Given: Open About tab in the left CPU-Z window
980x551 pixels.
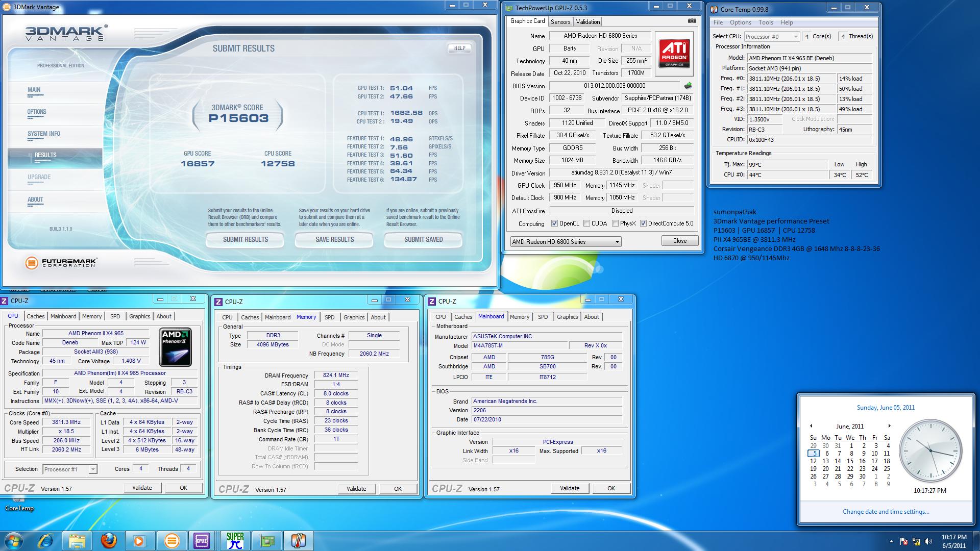Looking at the screenshot, I should pyautogui.click(x=164, y=316).
